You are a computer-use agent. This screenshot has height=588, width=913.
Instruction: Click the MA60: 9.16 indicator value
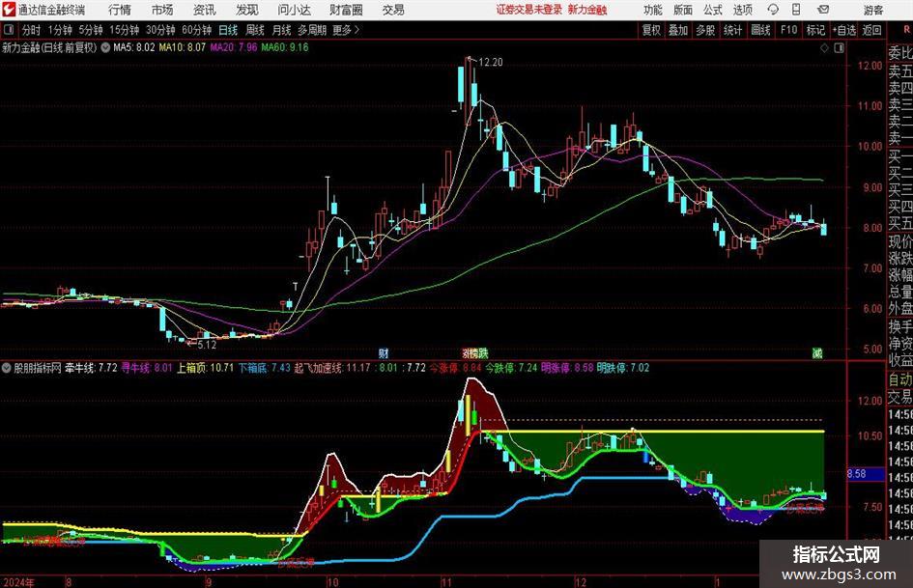click(285, 47)
